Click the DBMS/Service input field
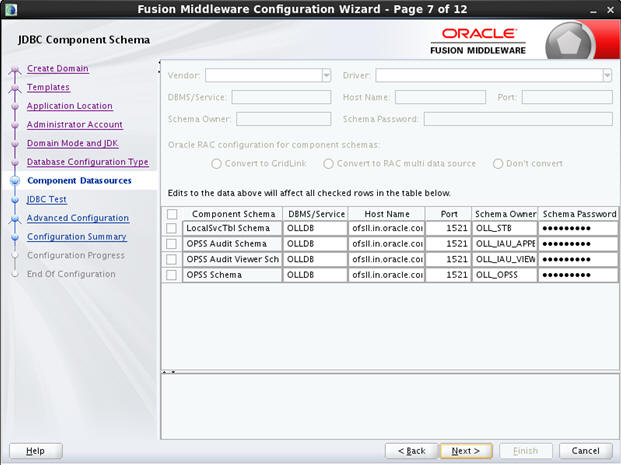 [281, 97]
